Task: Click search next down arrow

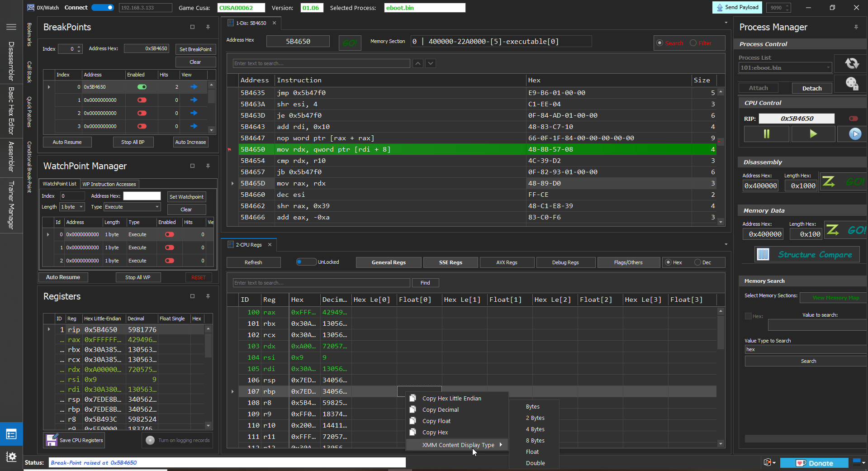Action: coord(431,63)
